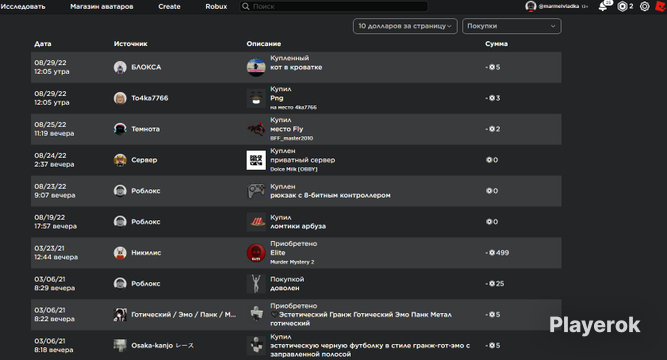Click место Fly item name
Viewport: 667px width, 360px height.
pyautogui.click(x=287, y=129)
